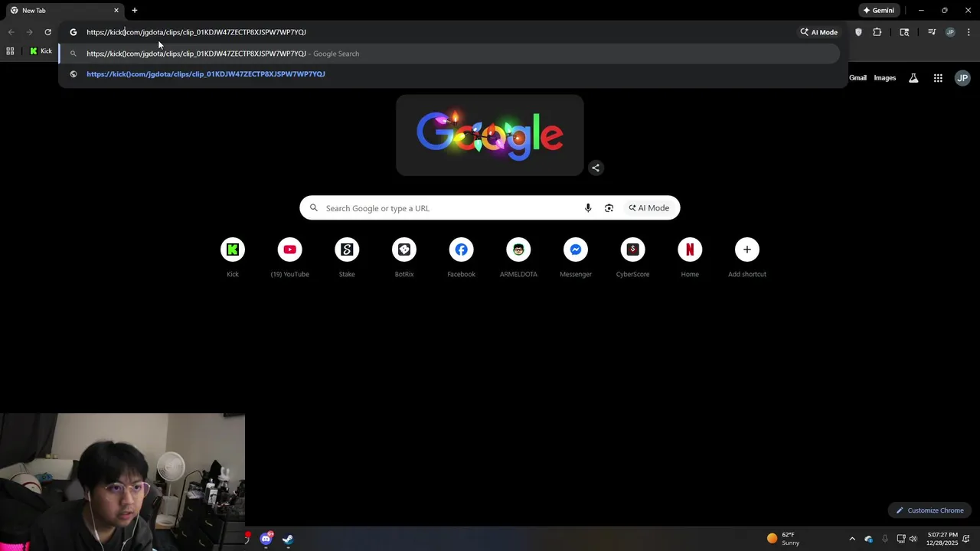
Task: Open the clock showing 5:07:27 PM
Action: point(942,539)
